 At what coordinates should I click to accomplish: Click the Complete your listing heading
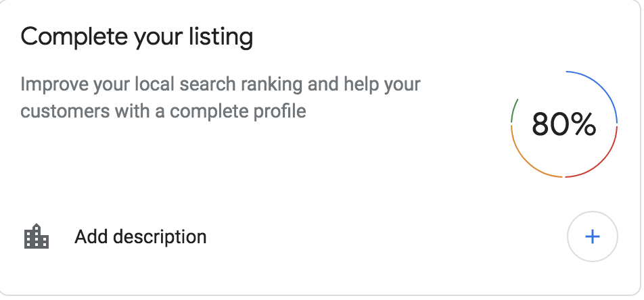coord(137,37)
